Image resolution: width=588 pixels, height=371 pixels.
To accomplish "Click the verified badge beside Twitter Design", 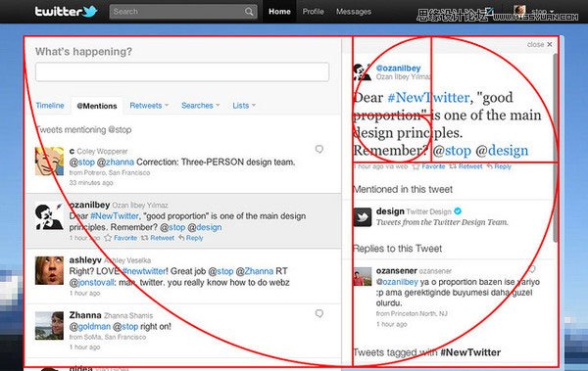I will click(458, 211).
